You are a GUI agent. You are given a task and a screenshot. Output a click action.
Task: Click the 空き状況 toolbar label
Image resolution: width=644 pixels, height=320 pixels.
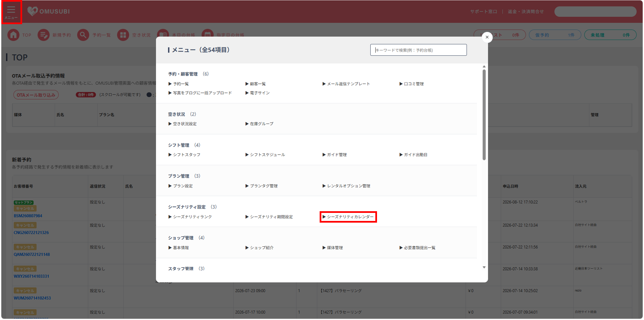(x=141, y=35)
